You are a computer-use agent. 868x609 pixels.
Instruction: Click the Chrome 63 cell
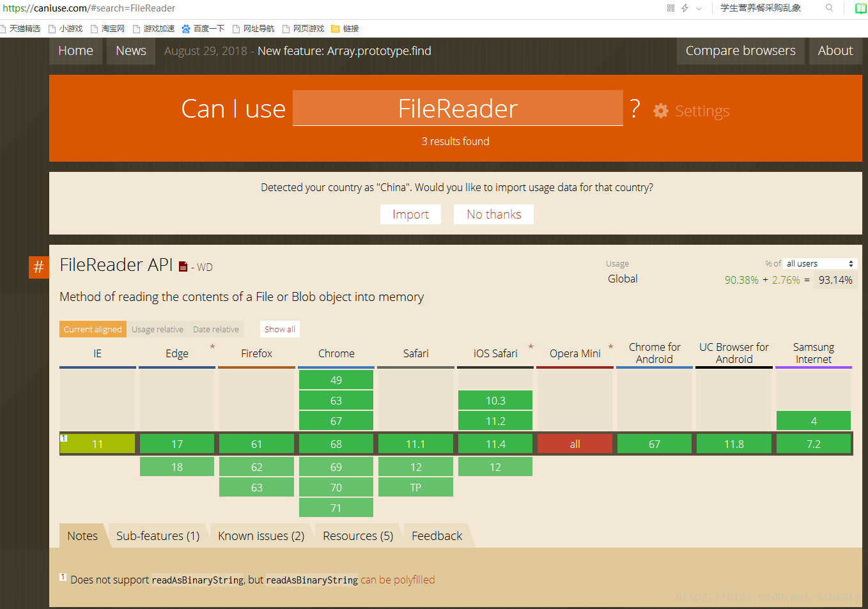tap(336, 400)
